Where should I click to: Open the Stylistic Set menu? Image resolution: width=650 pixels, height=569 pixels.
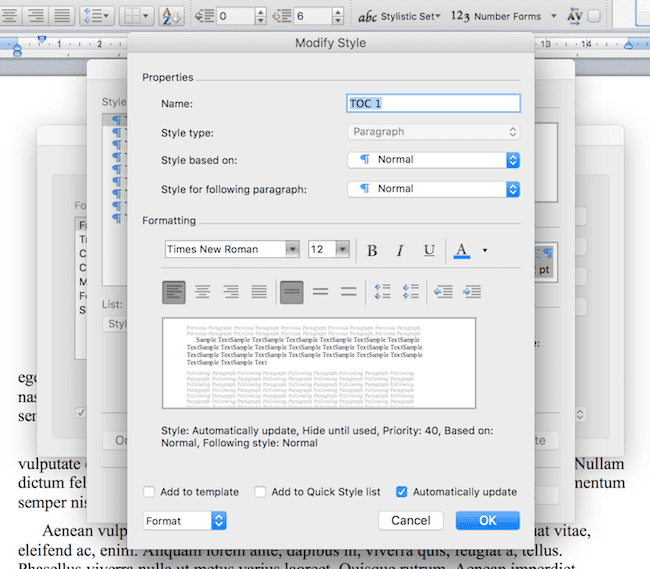tap(400, 16)
